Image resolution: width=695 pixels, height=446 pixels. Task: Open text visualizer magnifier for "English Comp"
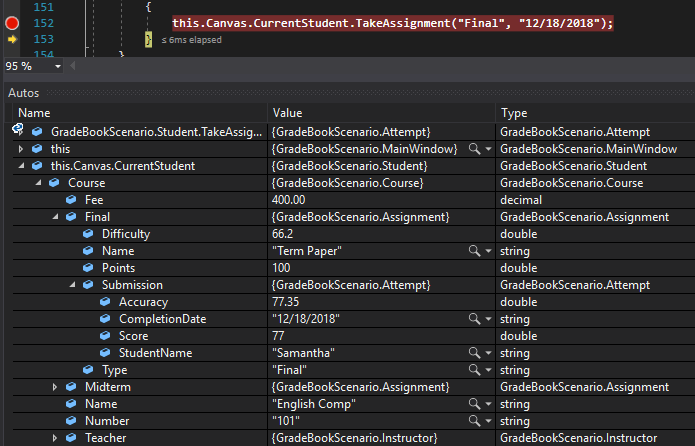coord(474,404)
